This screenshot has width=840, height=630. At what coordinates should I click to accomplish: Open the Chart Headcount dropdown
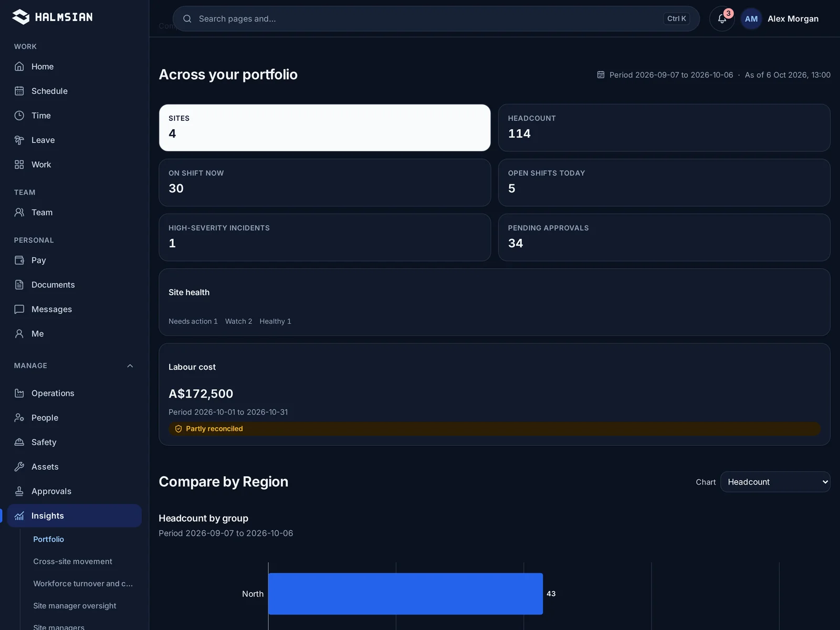pyautogui.click(x=775, y=482)
